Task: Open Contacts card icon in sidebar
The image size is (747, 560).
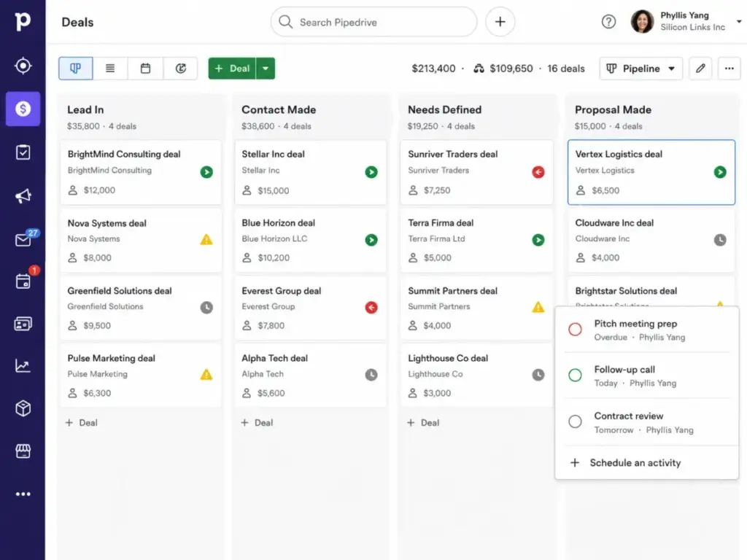Action: point(23,324)
